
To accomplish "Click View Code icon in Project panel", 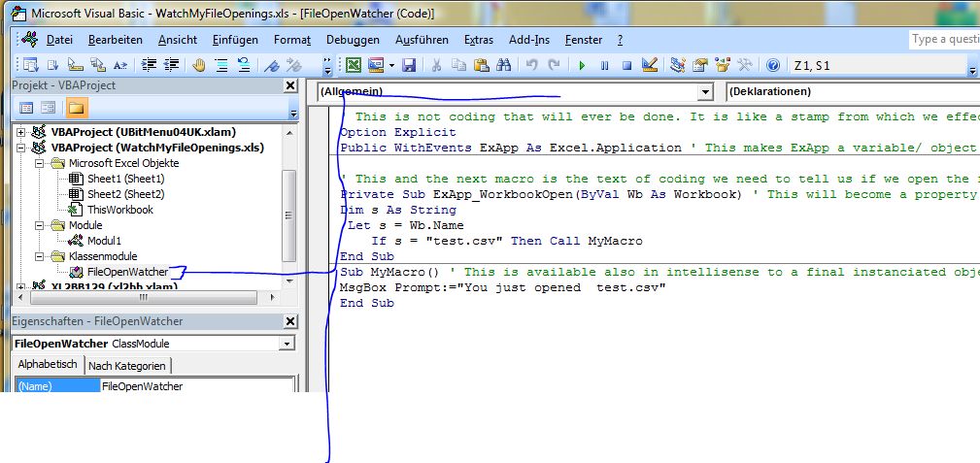I will tap(26, 108).
